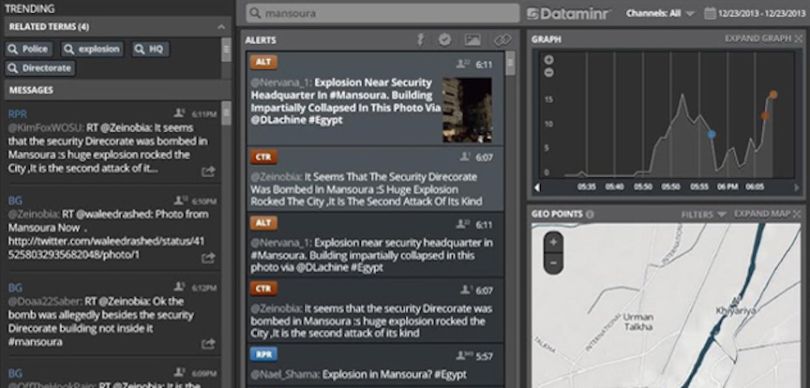Click the Urman Talkha map label
This screenshot has width=810, height=388.
coord(638,321)
